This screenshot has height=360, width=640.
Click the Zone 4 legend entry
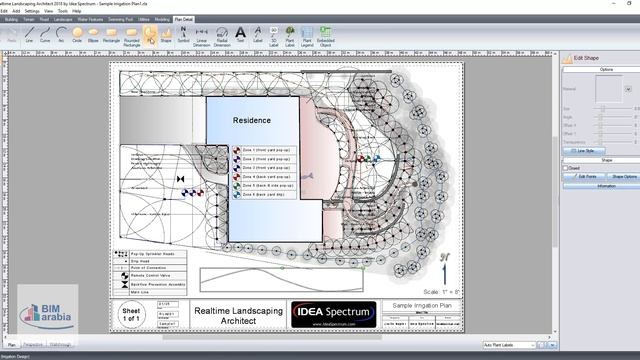click(264, 177)
